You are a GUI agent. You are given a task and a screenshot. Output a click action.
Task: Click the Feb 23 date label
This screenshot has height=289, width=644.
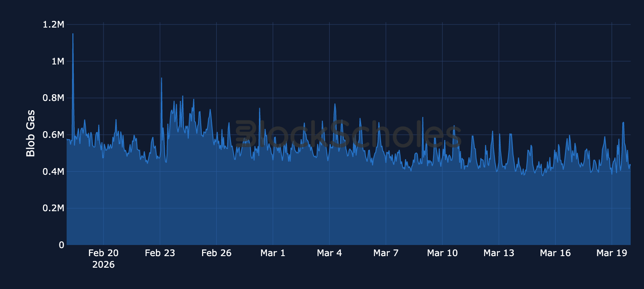160,253
